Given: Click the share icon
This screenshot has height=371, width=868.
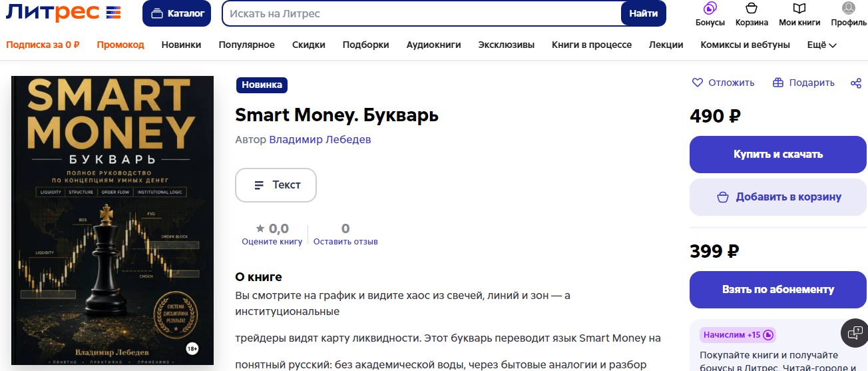Looking at the screenshot, I should click(x=856, y=83).
